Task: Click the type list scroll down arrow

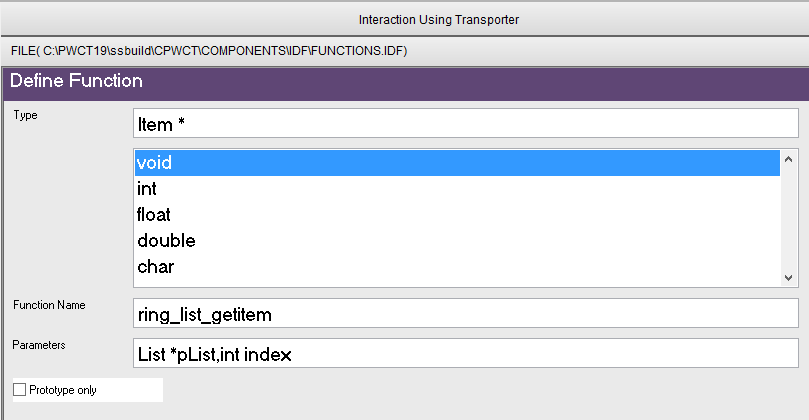Action: tap(788, 278)
